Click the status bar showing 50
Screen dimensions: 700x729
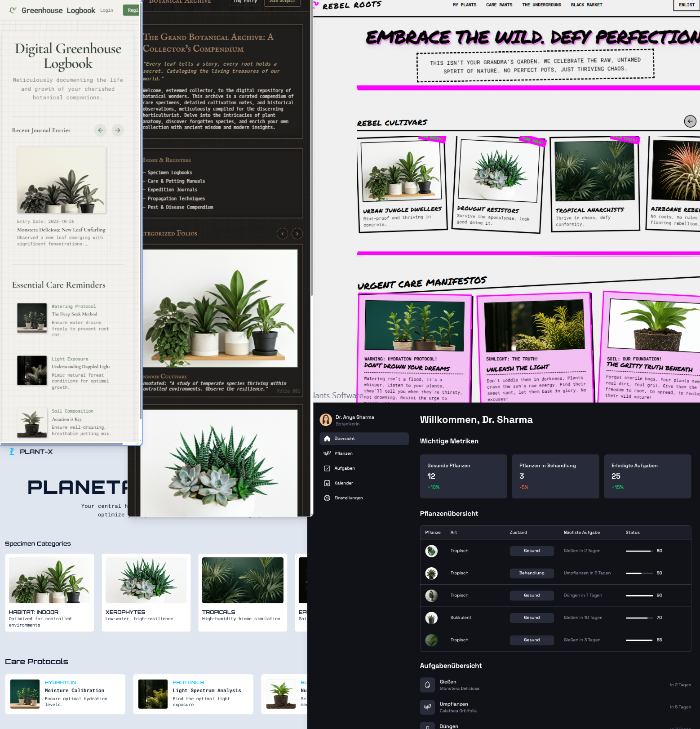[x=639, y=573]
